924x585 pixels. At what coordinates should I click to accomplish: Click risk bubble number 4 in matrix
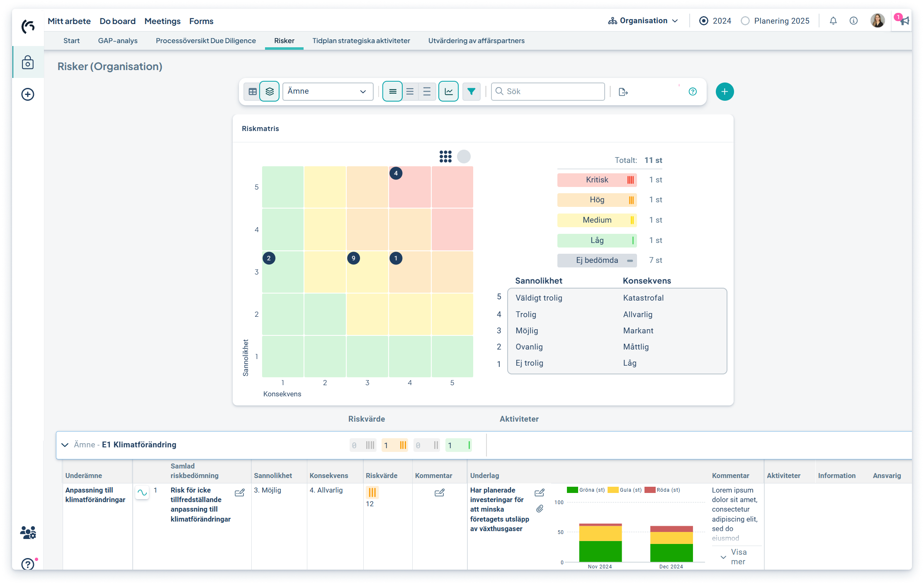(x=396, y=173)
